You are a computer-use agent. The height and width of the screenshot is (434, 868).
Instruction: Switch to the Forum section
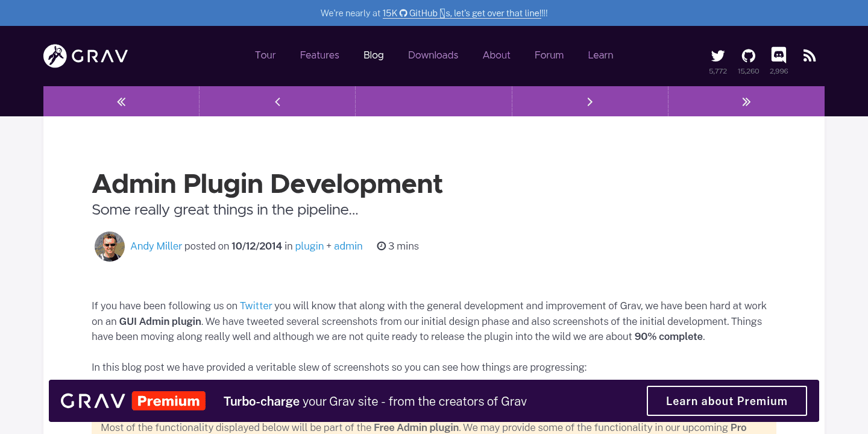pos(549,55)
